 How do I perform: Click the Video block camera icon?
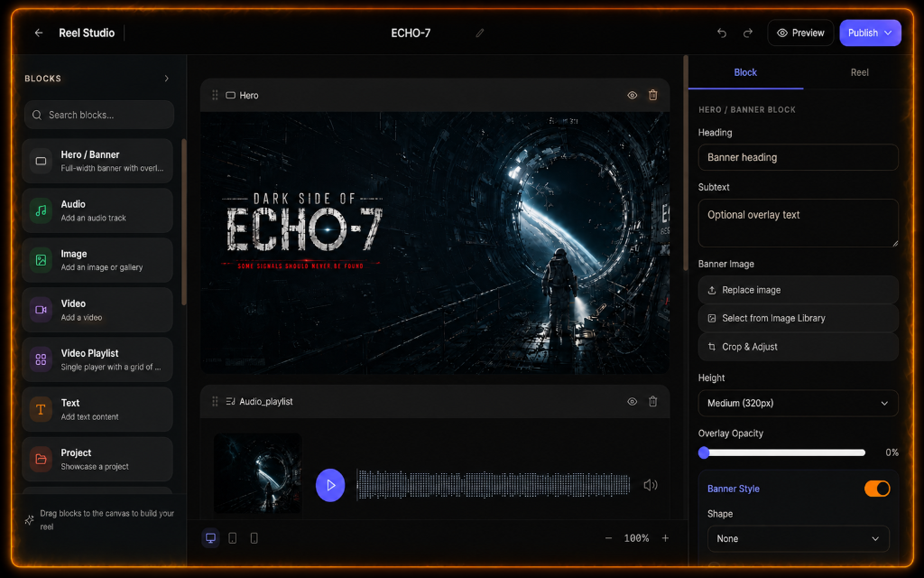click(x=41, y=310)
